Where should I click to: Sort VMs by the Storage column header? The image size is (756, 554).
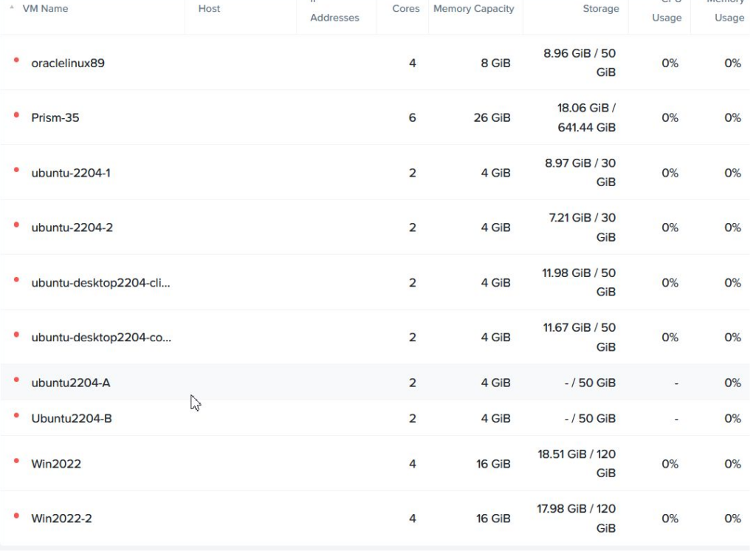point(599,8)
